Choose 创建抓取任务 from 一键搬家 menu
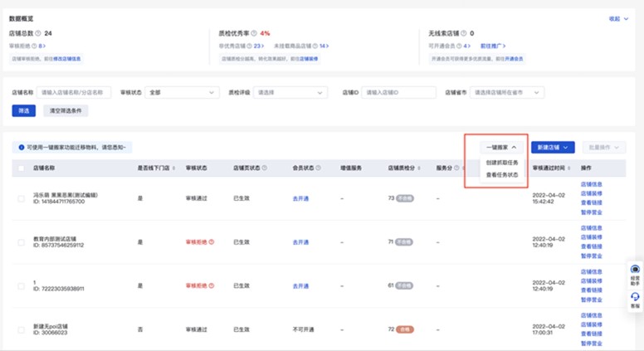The image size is (644, 351). click(502, 163)
